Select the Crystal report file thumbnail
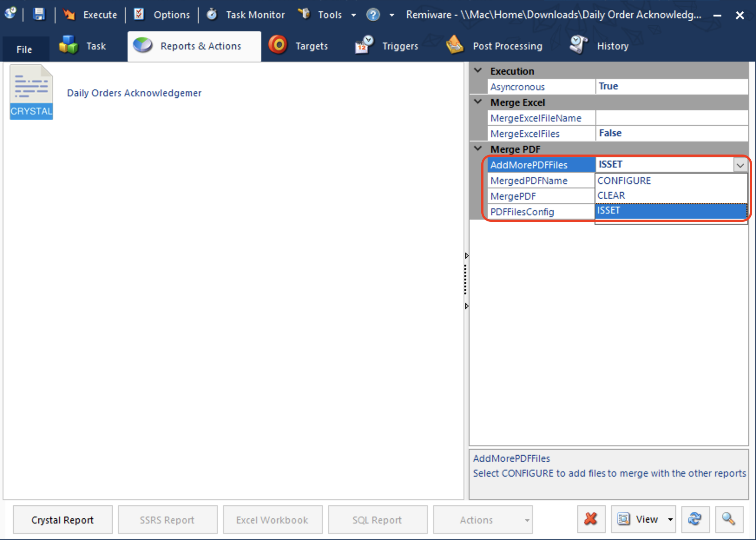Viewport: 756px width, 540px height. tap(31, 92)
